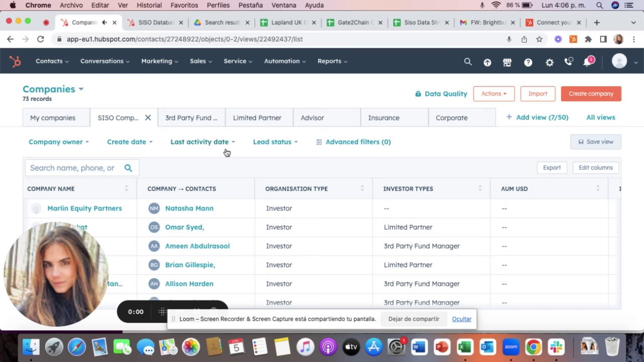Open Slack from the Dock
Image resolution: width=644 pixels, height=362 pixels.
pyautogui.click(x=556, y=347)
